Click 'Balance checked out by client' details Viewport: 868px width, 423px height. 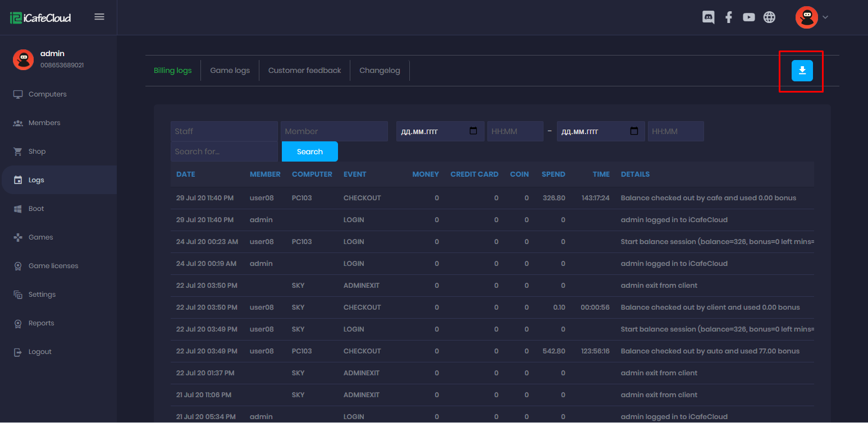pyautogui.click(x=710, y=307)
